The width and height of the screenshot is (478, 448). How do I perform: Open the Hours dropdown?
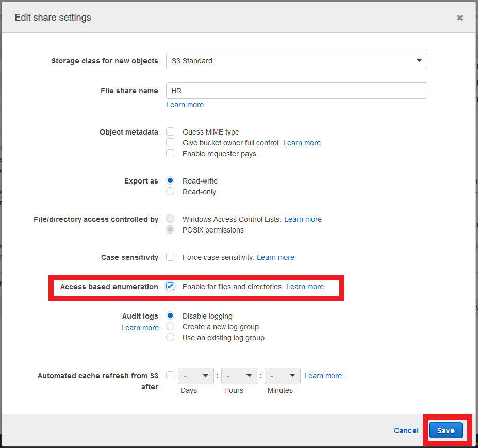click(239, 375)
